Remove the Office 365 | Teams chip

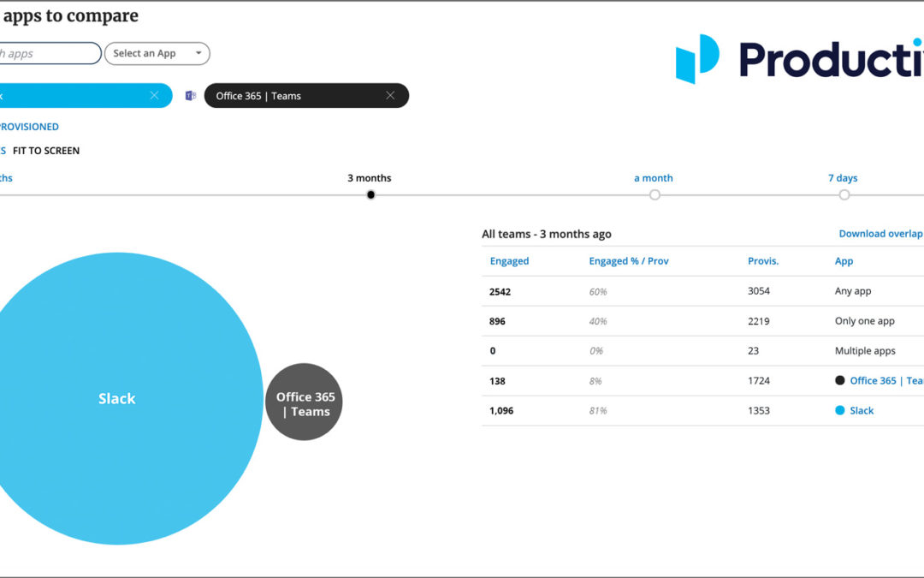click(390, 96)
